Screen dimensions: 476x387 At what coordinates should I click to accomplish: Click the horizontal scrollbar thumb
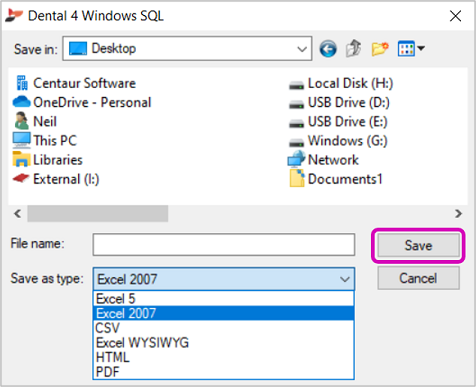click(98, 213)
